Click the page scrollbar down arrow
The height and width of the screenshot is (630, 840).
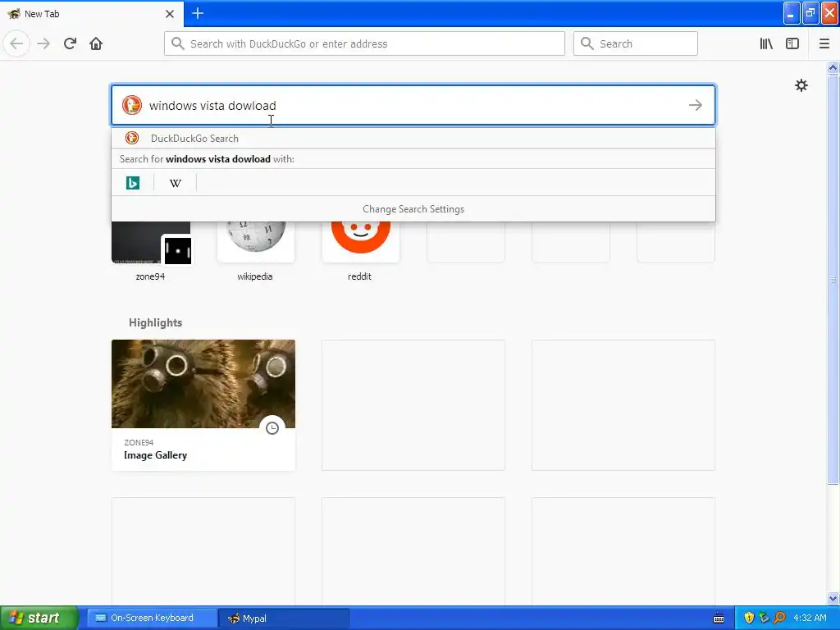[833, 598]
